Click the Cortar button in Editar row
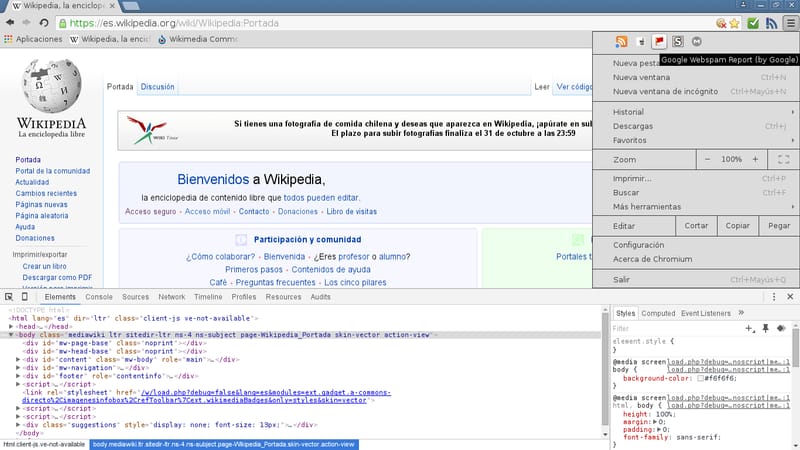The height and width of the screenshot is (450, 800). pos(696,226)
